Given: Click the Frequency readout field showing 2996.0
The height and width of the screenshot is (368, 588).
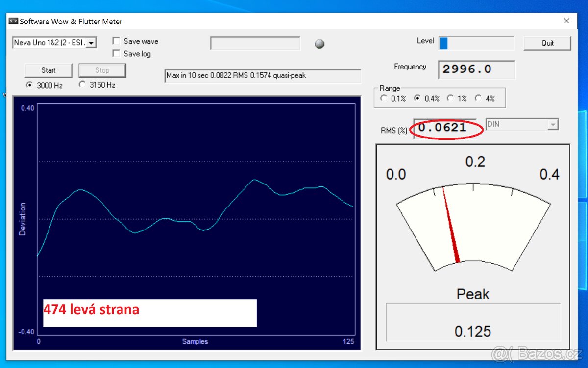Looking at the screenshot, I should (x=476, y=69).
